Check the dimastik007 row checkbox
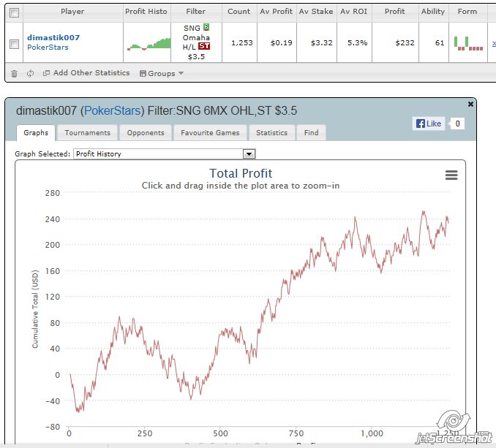This screenshot has width=496, height=448. tap(14, 44)
